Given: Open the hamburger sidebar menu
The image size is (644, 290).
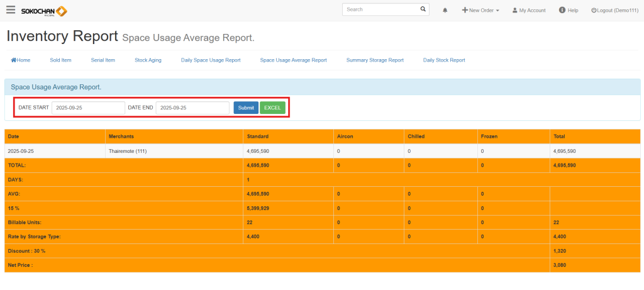Looking at the screenshot, I should pyautogui.click(x=11, y=10).
